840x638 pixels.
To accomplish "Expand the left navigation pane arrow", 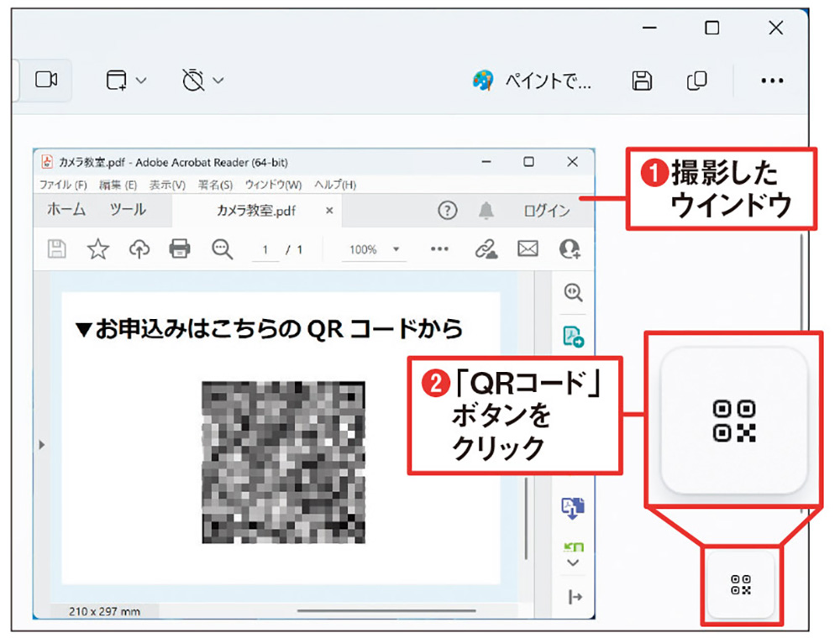I will (42, 445).
